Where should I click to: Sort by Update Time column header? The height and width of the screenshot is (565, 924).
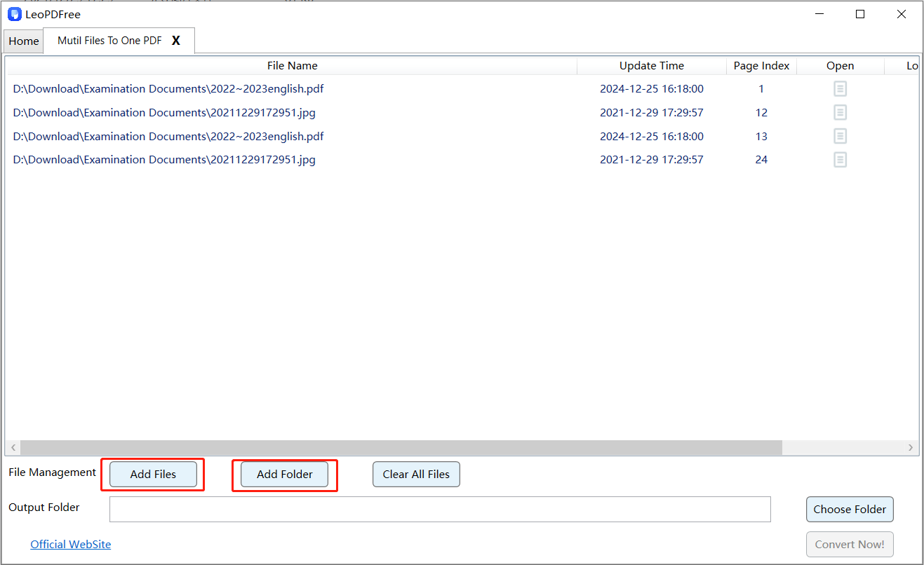pyautogui.click(x=652, y=66)
